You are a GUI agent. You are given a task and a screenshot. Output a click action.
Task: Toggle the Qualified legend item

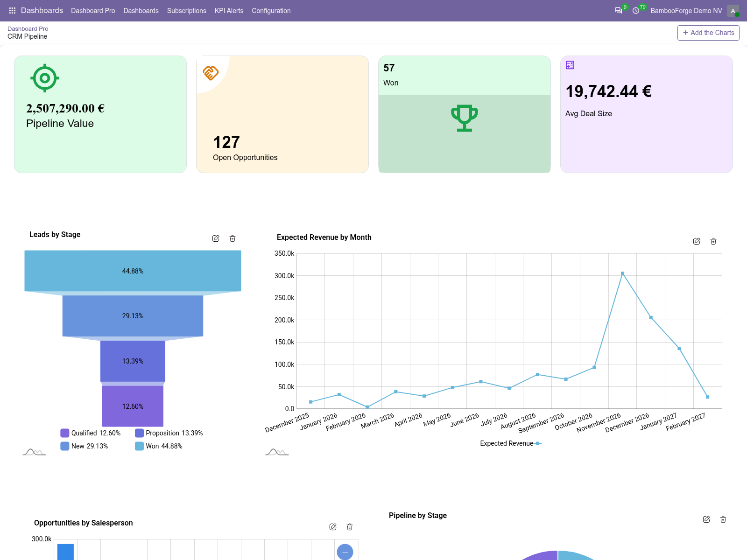pyautogui.click(x=91, y=433)
